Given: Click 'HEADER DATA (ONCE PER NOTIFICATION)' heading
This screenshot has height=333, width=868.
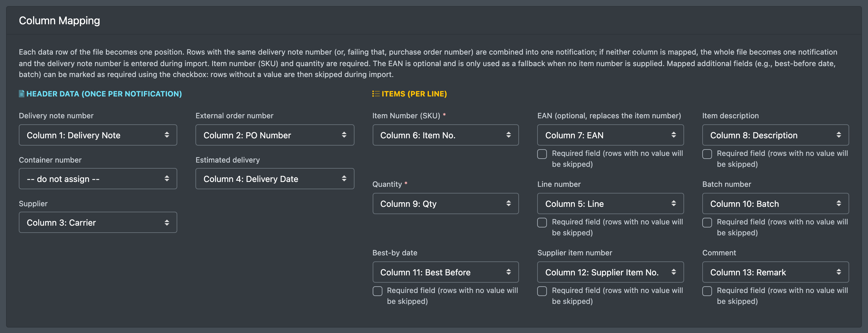Looking at the screenshot, I should 104,94.
